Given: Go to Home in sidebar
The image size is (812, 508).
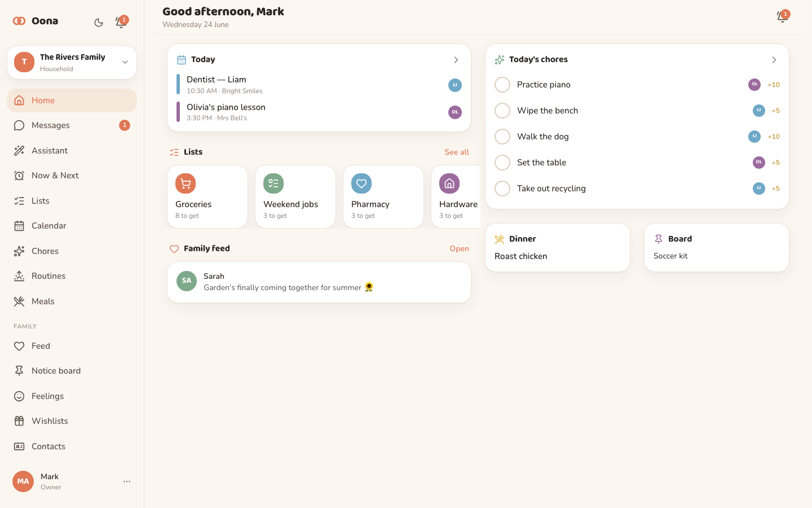Looking at the screenshot, I should click(x=72, y=100).
